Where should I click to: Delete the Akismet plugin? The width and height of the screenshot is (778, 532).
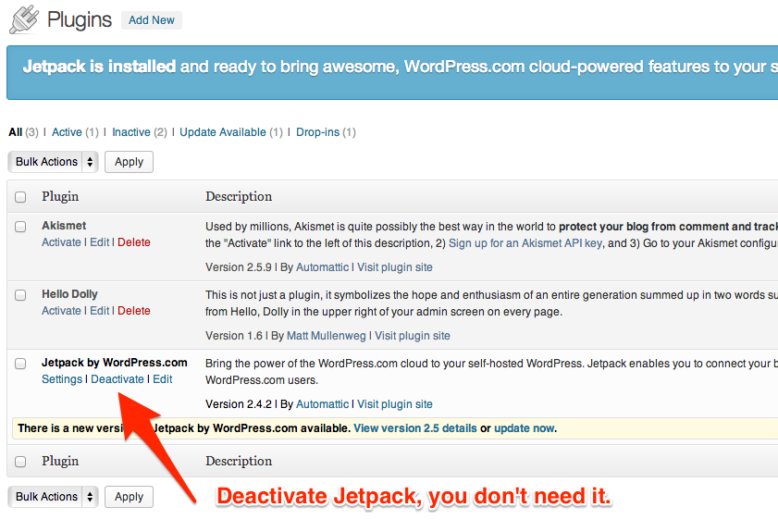(134, 242)
